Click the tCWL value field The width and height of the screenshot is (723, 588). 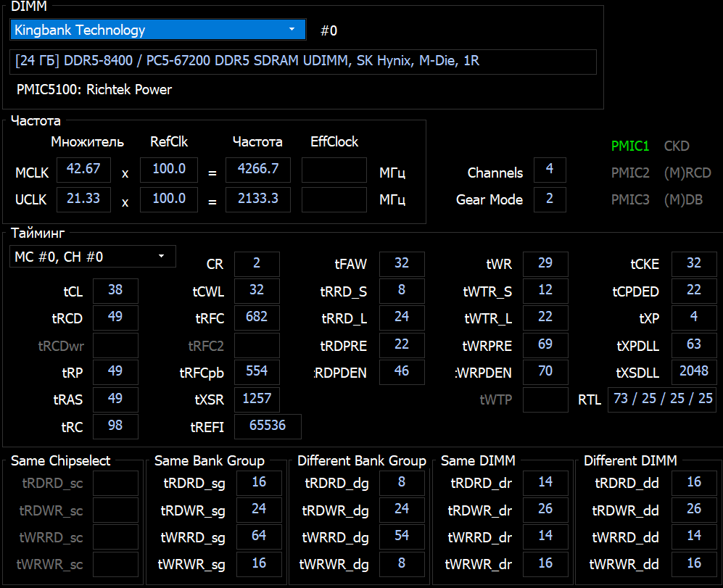(x=257, y=291)
